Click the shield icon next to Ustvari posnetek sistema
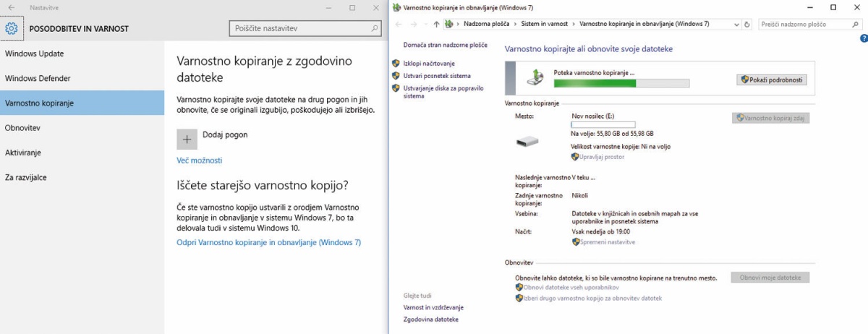Viewport: 868px width, 334px height. pyautogui.click(x=396, y=76)
